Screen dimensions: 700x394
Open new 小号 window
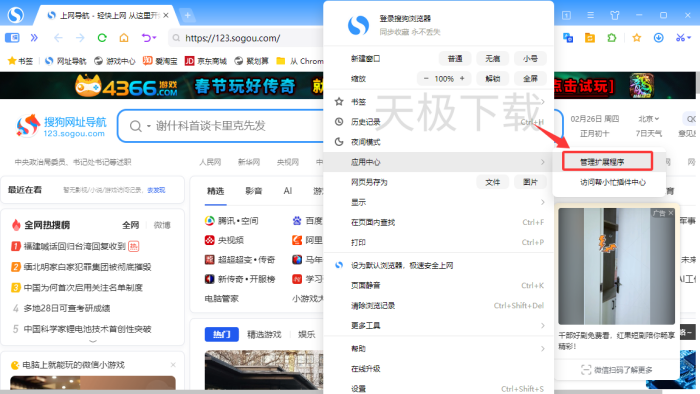(530, 58)
